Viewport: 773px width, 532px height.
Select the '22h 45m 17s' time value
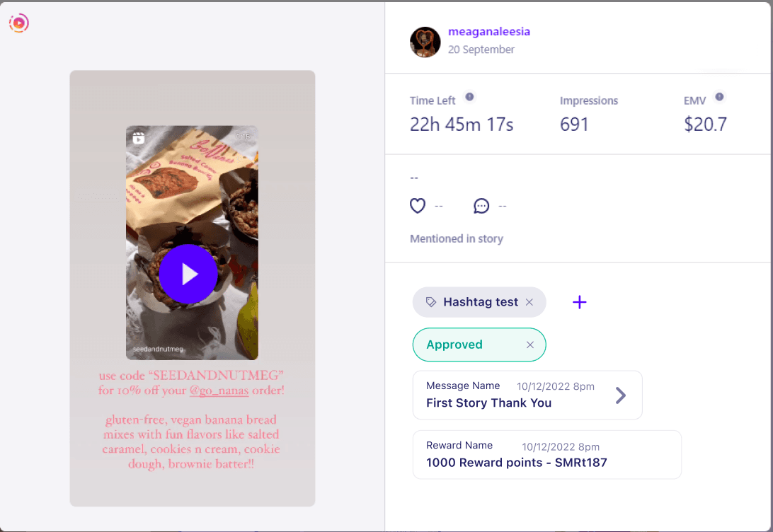(x=462, y=125)
